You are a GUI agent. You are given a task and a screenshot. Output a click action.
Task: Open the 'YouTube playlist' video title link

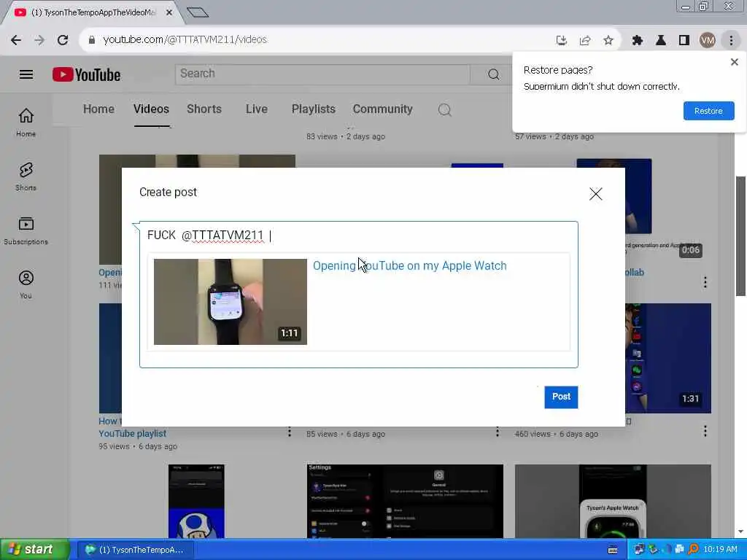click(132, 434)
